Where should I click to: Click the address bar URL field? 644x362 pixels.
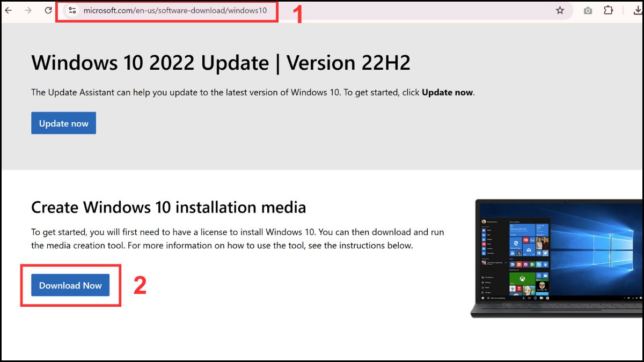(317, 10)
